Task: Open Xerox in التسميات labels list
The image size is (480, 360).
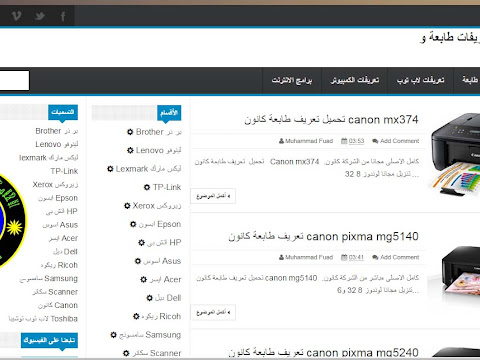Action: [x=55, y=184]
